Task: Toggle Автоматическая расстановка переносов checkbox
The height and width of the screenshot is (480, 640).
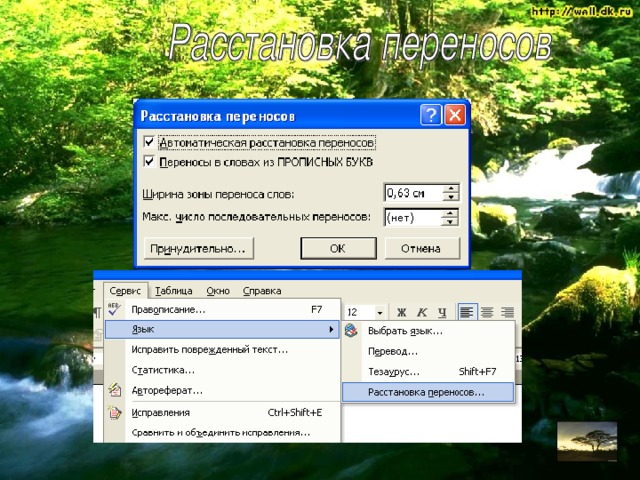Action: coord(149,142)
